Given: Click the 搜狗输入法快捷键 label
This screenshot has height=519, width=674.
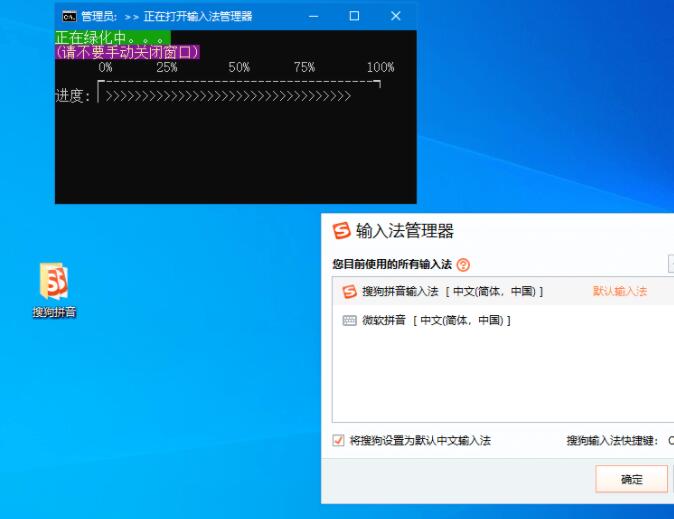Looking at the screenshot, I should click(x=612, y=440).
